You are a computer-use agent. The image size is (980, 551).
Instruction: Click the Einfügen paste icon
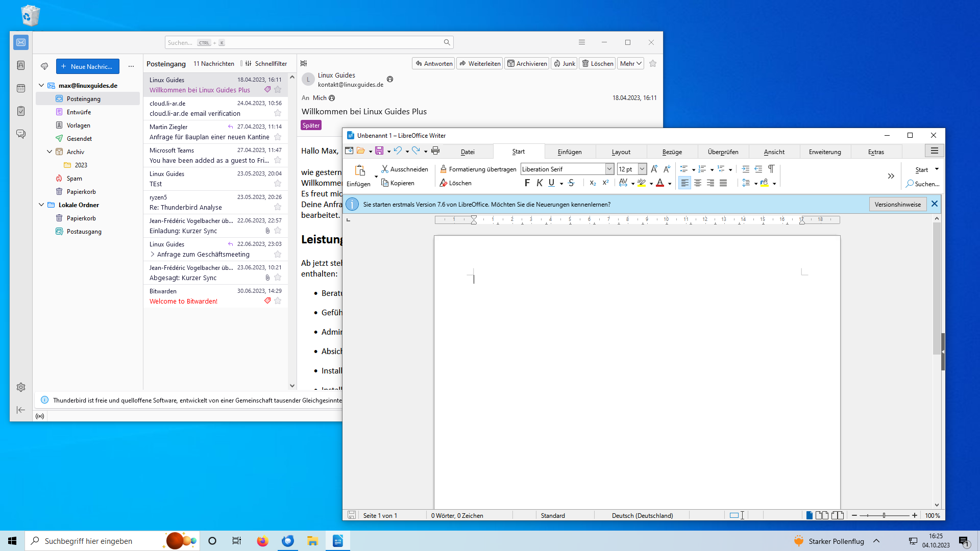tap(360, 170)
